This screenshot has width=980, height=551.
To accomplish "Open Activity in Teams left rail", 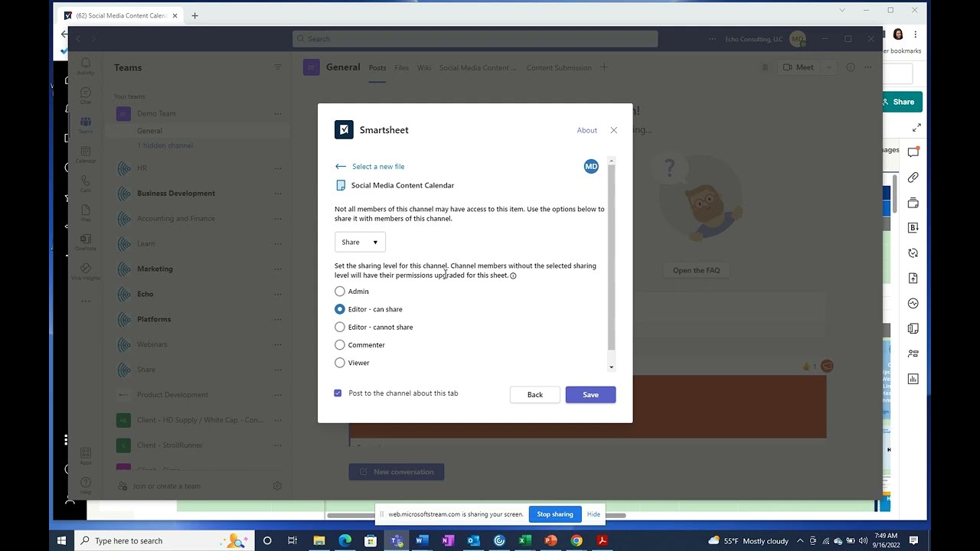I will [86, 66].
